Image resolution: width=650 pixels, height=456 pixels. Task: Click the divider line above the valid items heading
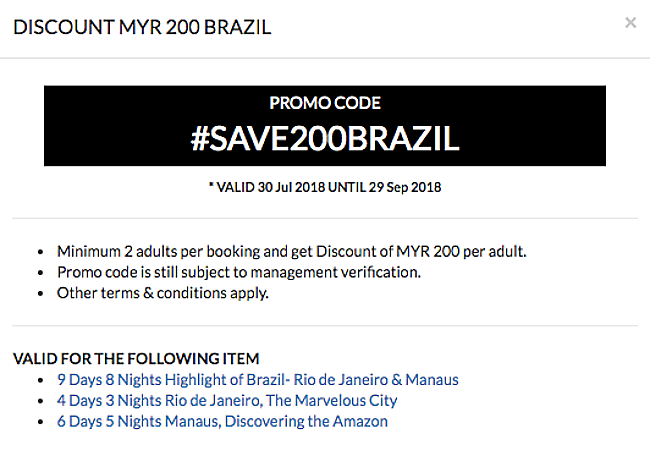[325, 326]
